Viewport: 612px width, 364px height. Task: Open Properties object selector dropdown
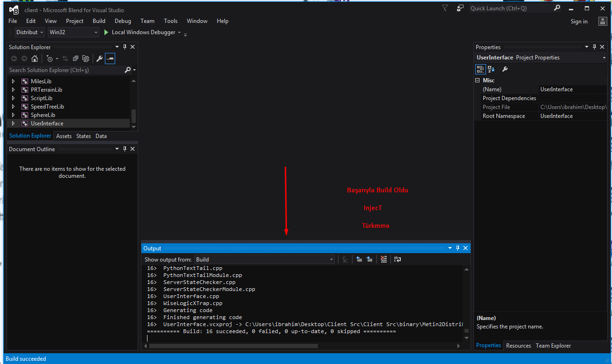[604, 58]
